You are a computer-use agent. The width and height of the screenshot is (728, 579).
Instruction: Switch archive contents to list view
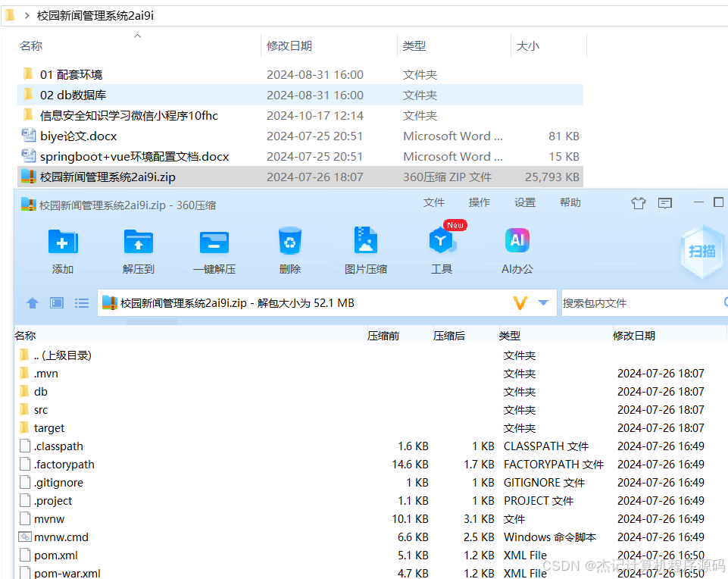(81, 302)
